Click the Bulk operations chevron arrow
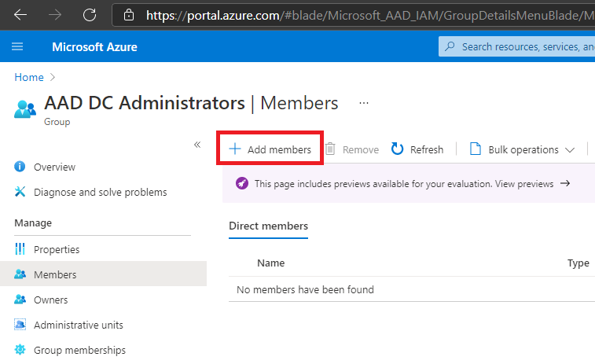This screenshot has height=364, width=595. 570,150
